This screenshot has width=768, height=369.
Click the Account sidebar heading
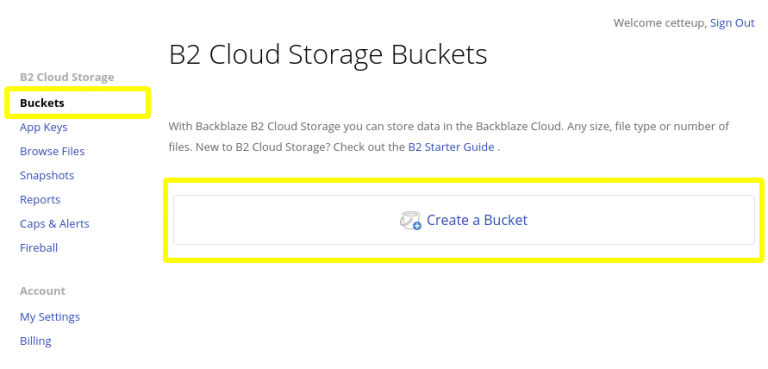tap(42, 291)
